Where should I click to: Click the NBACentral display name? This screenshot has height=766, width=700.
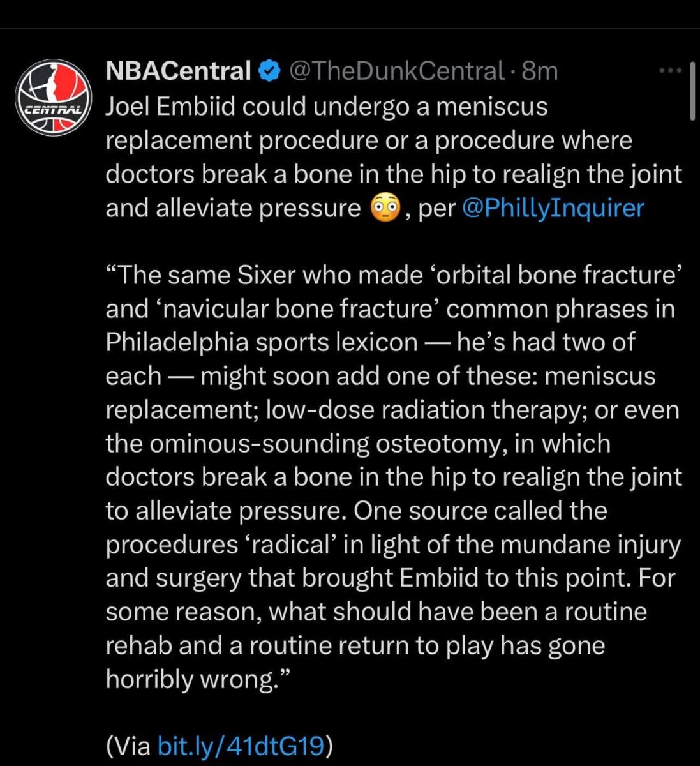click(178, 71)
